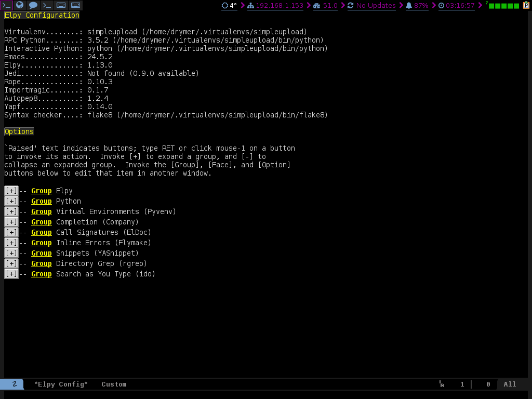The width and height of the screenshot is (532, 399).
Task: Click the Custom mode indicator
Action: (x=114, y=384)
